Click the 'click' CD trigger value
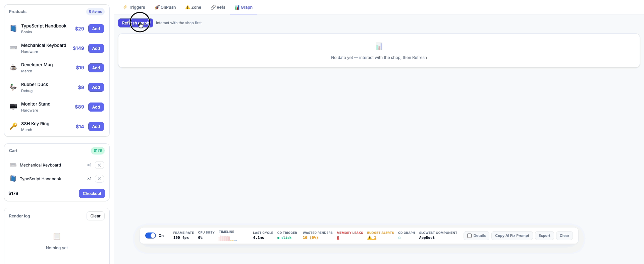This screenshot has height=264, width=644. point(286,238)
